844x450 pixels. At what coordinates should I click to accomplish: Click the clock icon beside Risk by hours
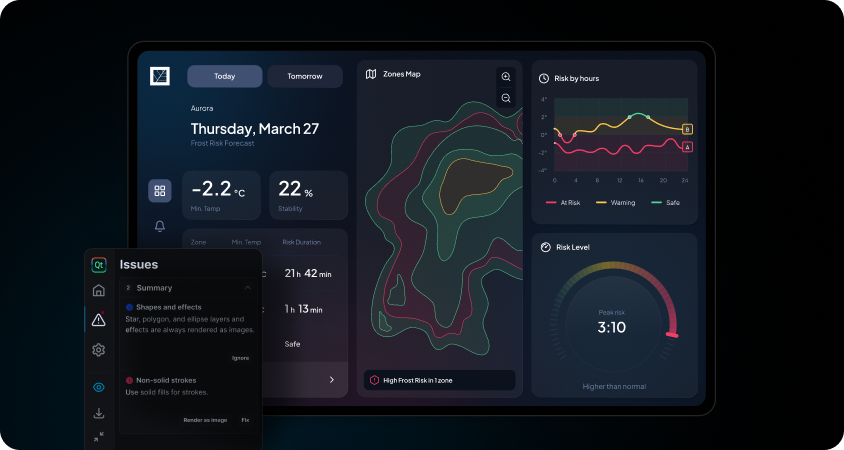544,79
